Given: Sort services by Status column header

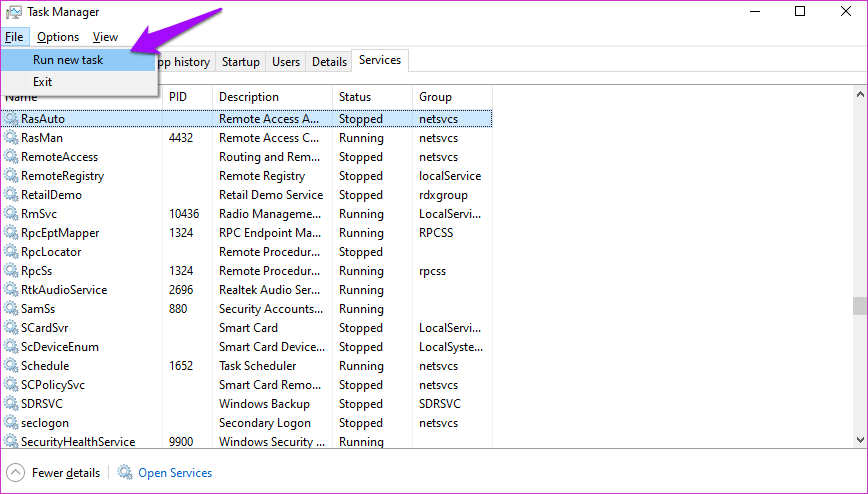Looking at the screenshot, I should (355, 97).
